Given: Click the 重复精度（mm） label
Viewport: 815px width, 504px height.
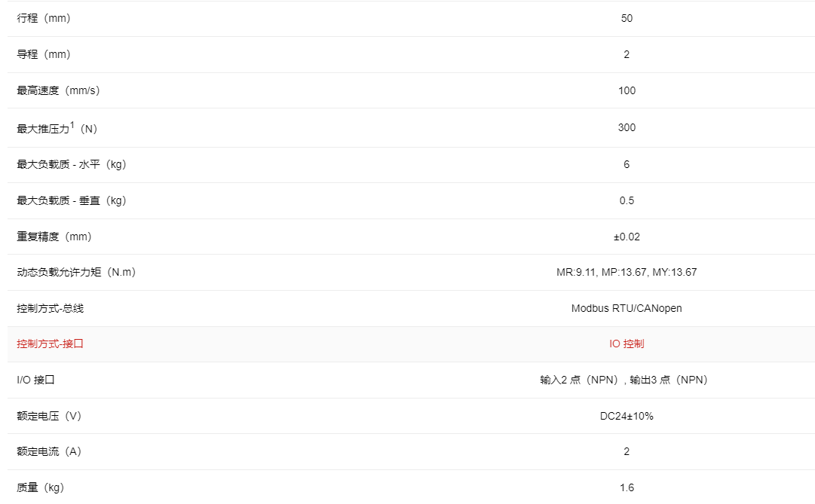Looking at the screenshot, I should pos(54,237).
